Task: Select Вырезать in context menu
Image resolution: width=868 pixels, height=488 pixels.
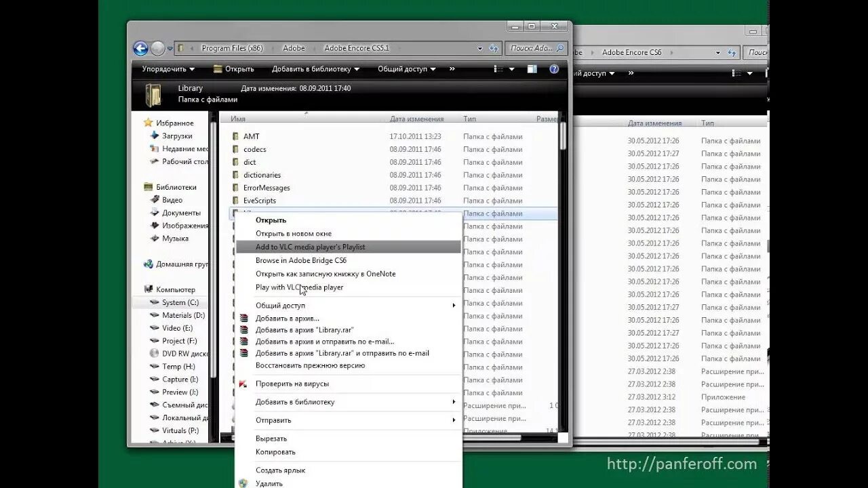Action: click(x=348, y=439)
